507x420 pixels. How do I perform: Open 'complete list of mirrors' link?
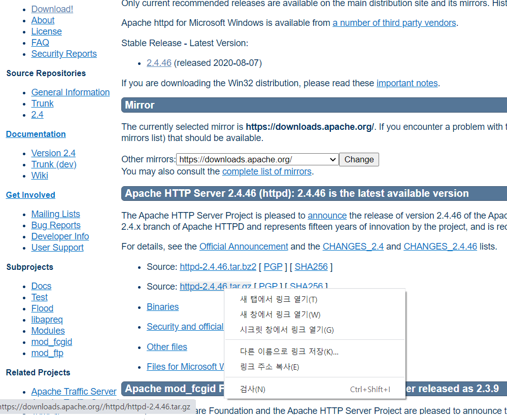[267, 171]
